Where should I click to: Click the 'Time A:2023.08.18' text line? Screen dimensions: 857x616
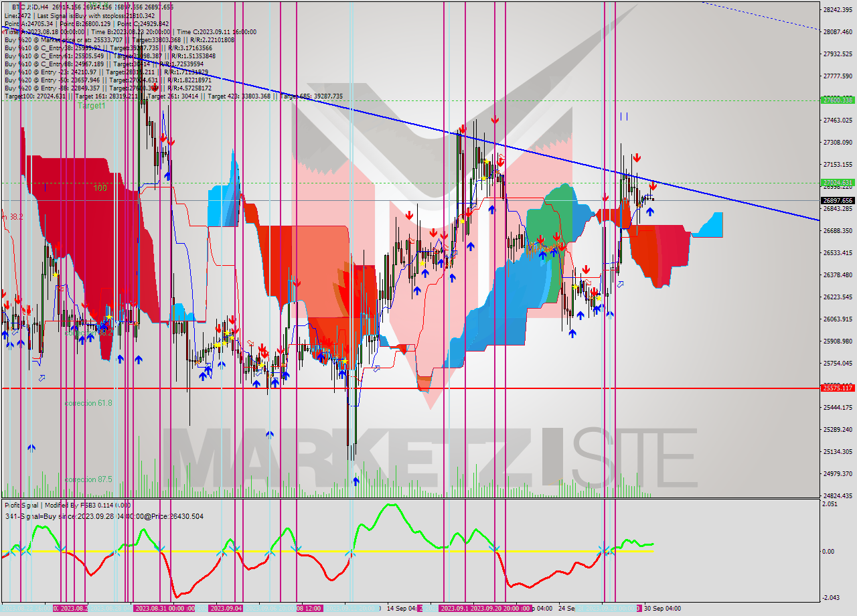point(130,31)
